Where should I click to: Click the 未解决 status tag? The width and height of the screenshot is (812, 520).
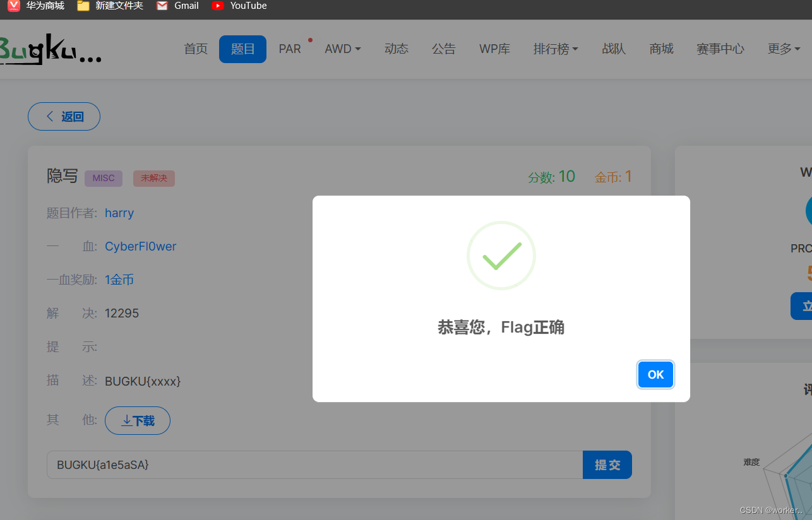tap(154, 179)
